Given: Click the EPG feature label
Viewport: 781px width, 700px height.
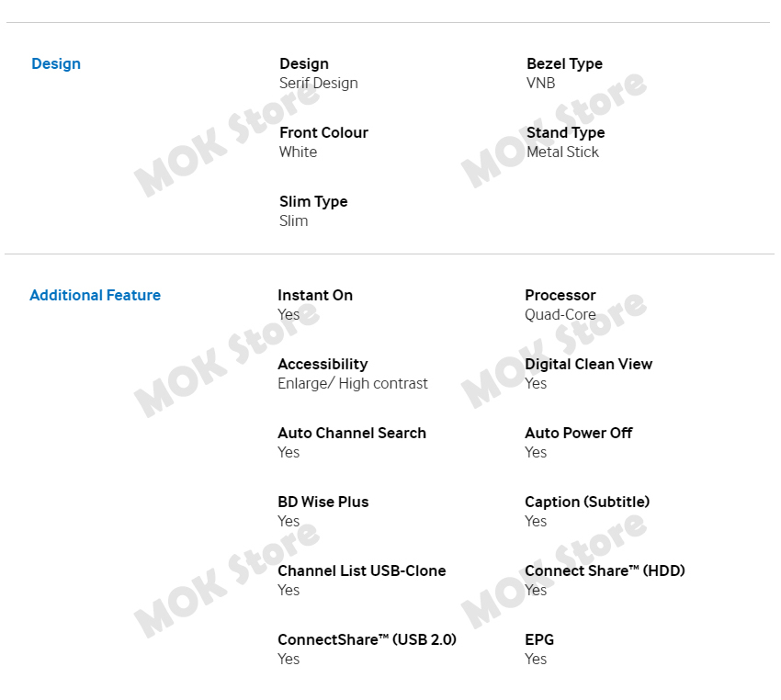Looking at the screenshot, I should 539,640.
